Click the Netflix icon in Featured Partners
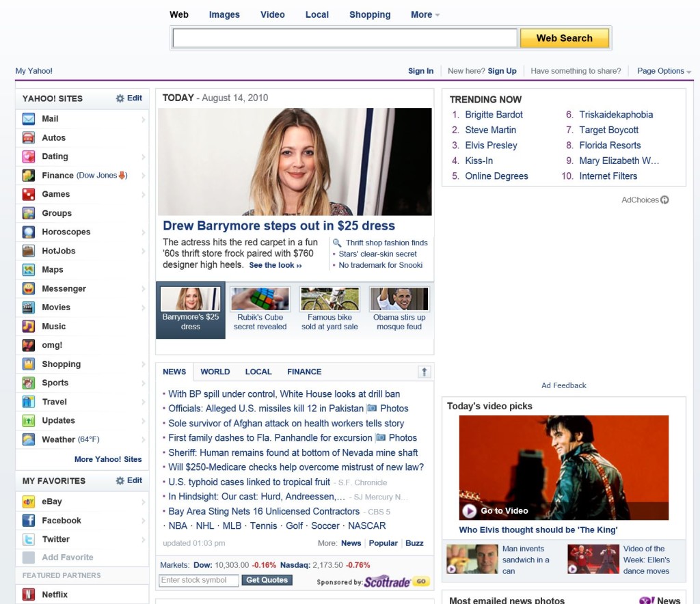 click(x=29, y=595)
